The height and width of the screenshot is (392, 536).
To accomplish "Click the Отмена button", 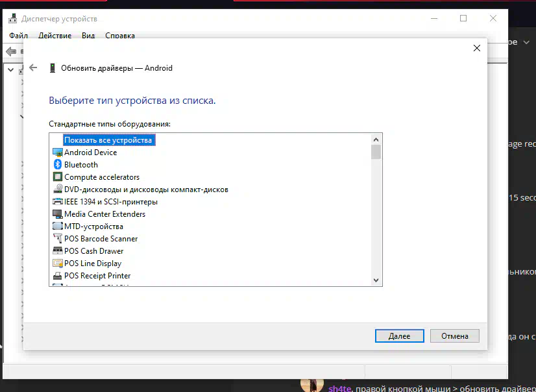I will click(454, 336).
